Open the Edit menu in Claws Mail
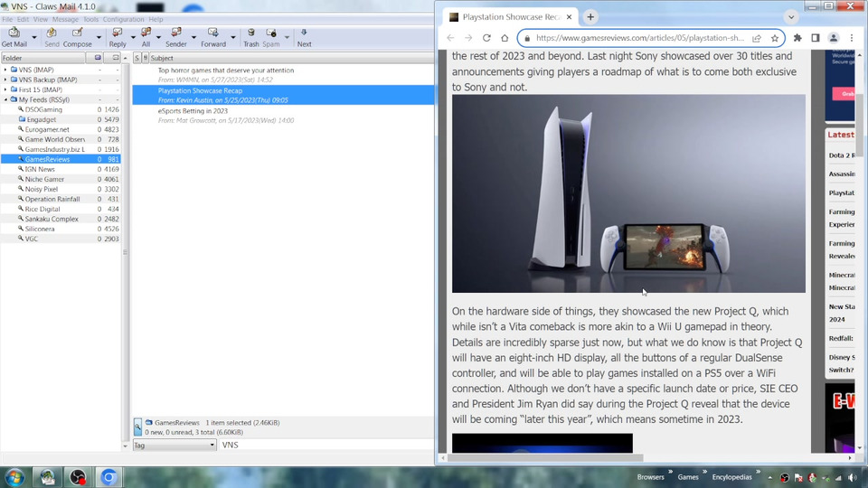Viewport: 868px width, 488px height. (23, 19)
